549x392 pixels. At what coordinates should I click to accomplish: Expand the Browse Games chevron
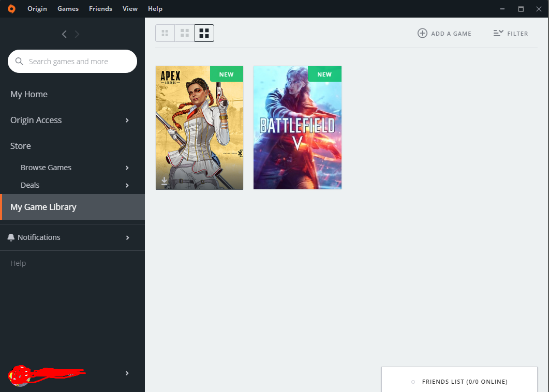click(127, 168)
